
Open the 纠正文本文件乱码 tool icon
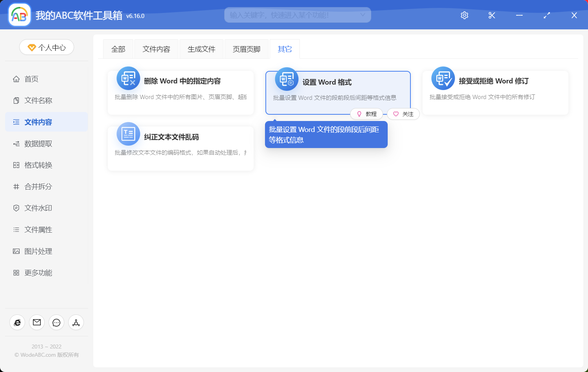click(128, 134)
